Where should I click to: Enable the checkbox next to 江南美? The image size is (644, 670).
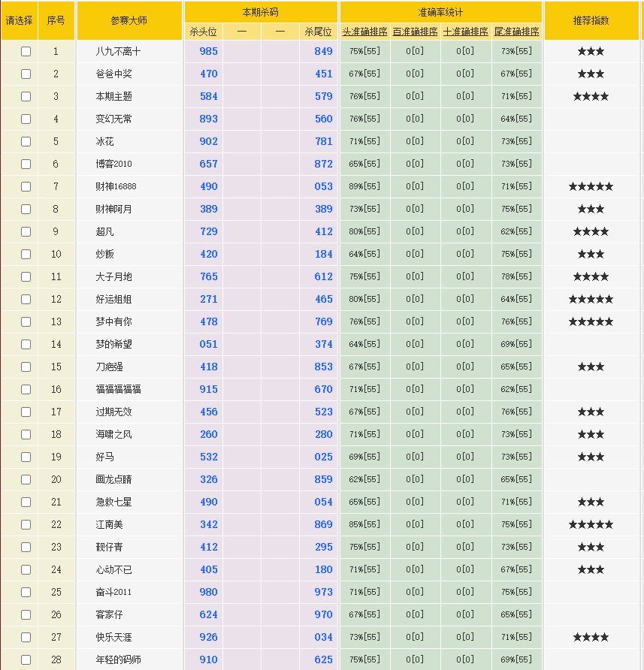click(x=26, y=524)
